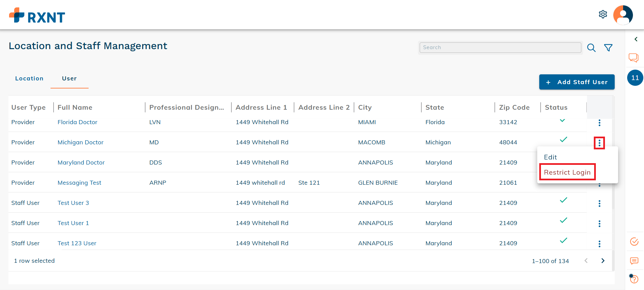Sort by Address Line 2 column header
Screen dimensions: 644x290
point(324,107)
